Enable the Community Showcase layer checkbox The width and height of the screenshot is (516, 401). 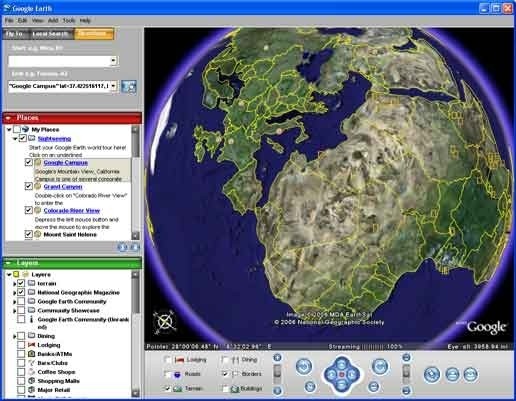coord(21,310)
